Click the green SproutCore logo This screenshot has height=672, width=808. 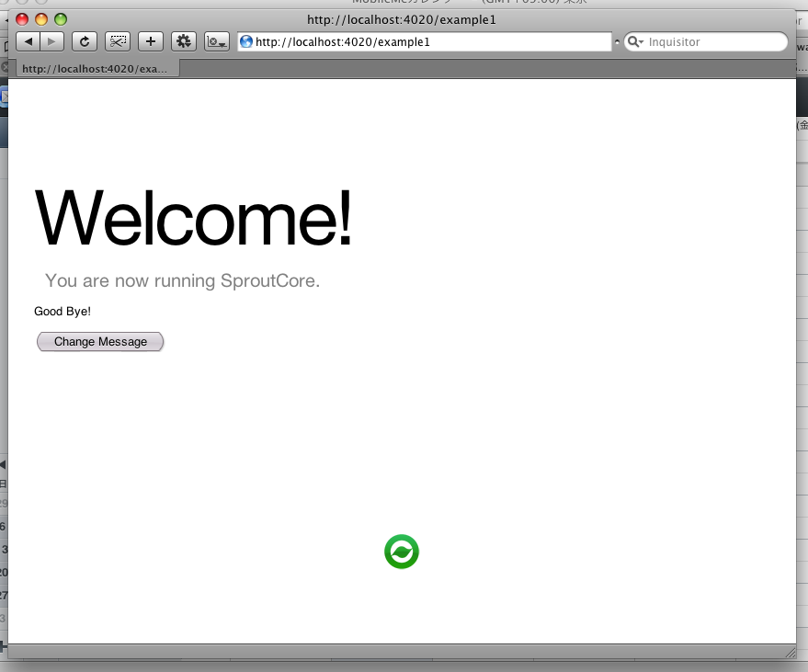[402, 552]
